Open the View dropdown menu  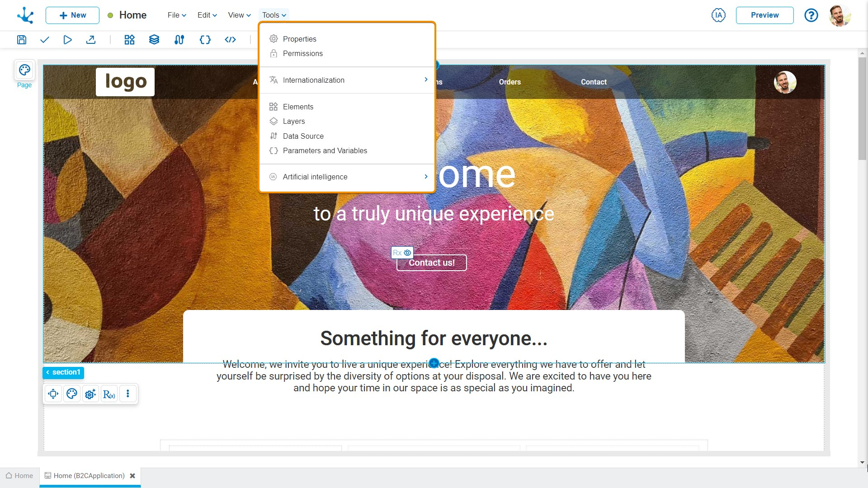click(239, 15)
